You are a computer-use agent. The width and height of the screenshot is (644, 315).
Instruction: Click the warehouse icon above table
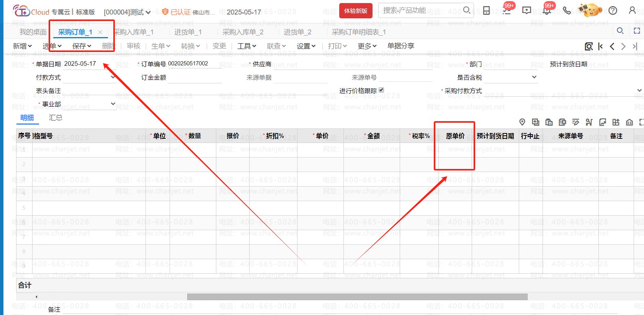point(629,122)
